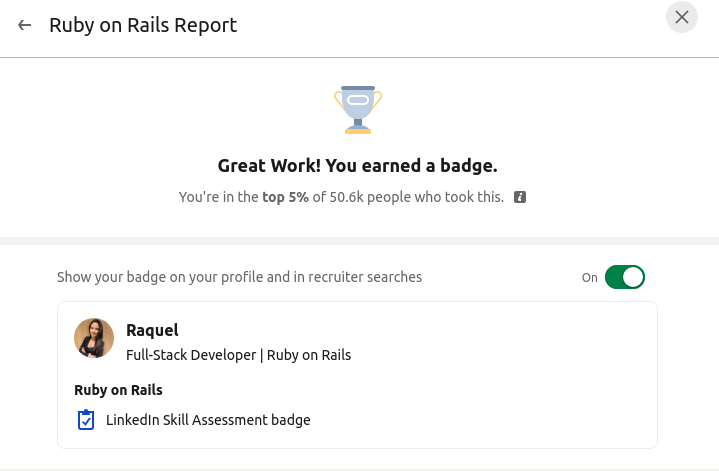Click the "Ruby on Rails Report" title
The height and width of the screenshot is (471, 719).
click(143, 25)
